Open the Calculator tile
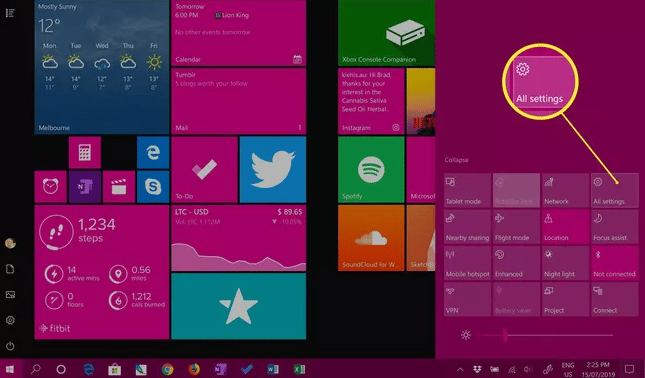 (x=85, y=153)
